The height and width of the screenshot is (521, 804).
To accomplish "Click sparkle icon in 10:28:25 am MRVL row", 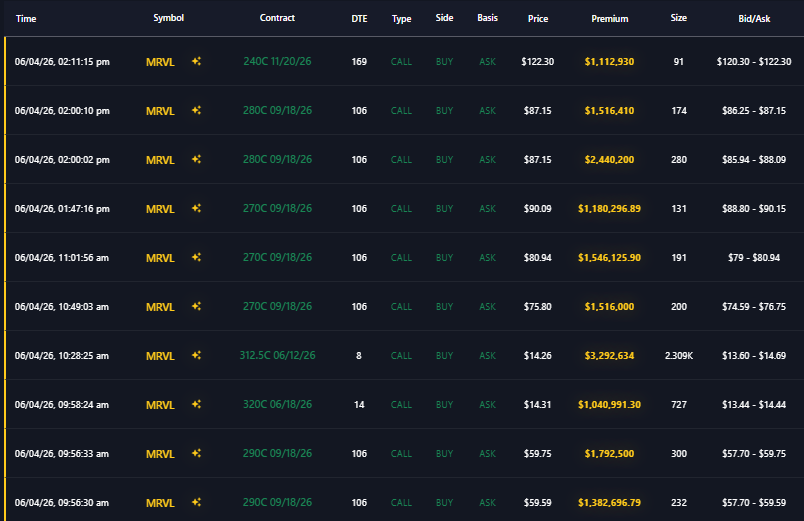I will coord(196,355).
